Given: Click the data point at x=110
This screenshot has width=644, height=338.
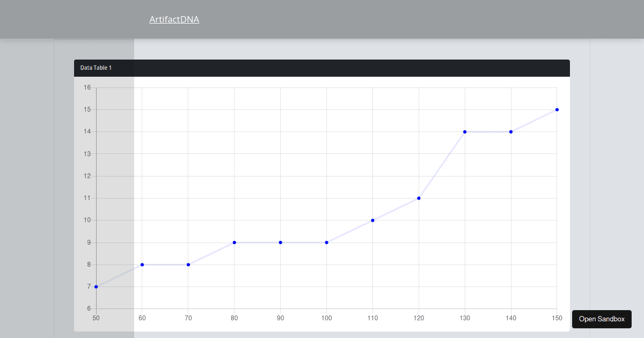Looking at the screenshot, I should coord(372,220).
